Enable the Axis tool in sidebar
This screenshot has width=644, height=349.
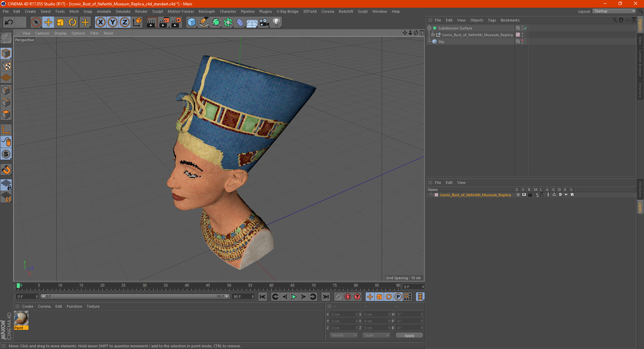coord(6,130)
